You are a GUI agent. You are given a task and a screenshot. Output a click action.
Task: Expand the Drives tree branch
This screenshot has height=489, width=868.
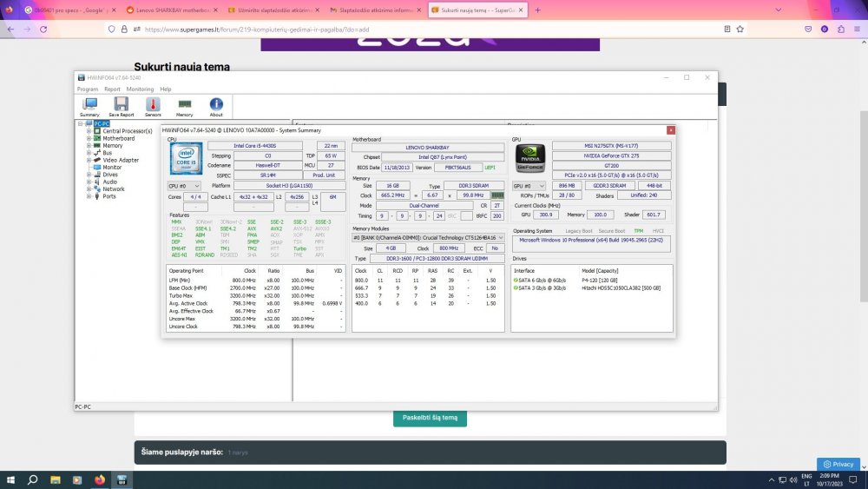pyautogui.click(x=89, y=175)
